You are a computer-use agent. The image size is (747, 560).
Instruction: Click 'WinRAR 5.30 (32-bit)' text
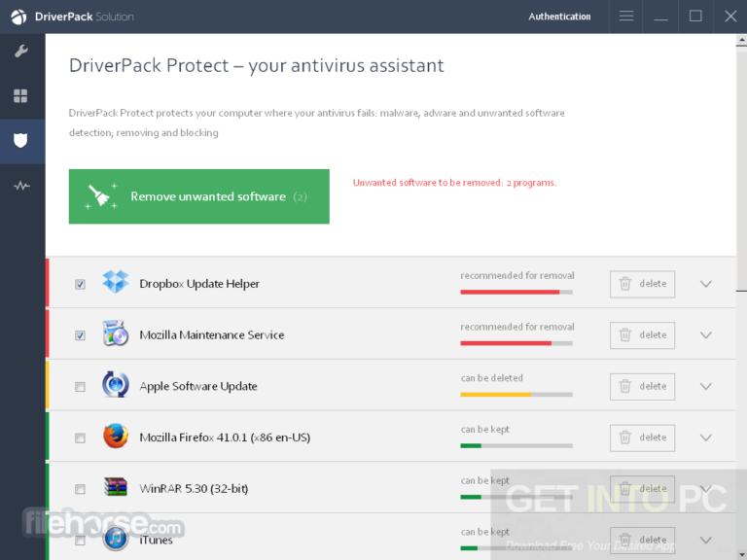click(194, 489)
